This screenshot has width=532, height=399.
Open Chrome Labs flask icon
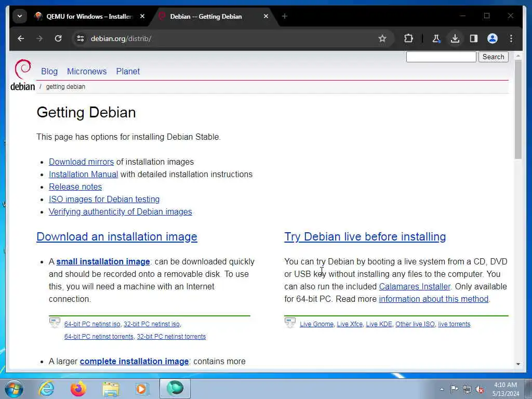click(436, 38)
